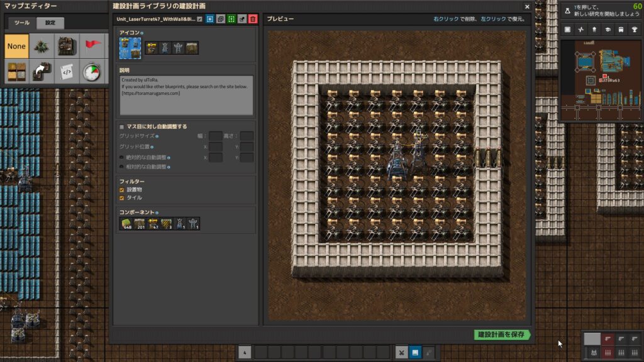Select the None tool in map editor

16,46
